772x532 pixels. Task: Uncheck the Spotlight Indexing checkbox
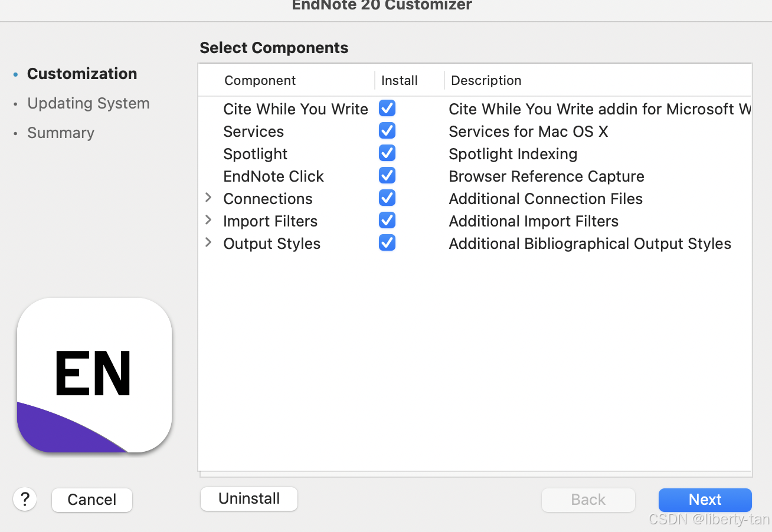click(387, 153)
